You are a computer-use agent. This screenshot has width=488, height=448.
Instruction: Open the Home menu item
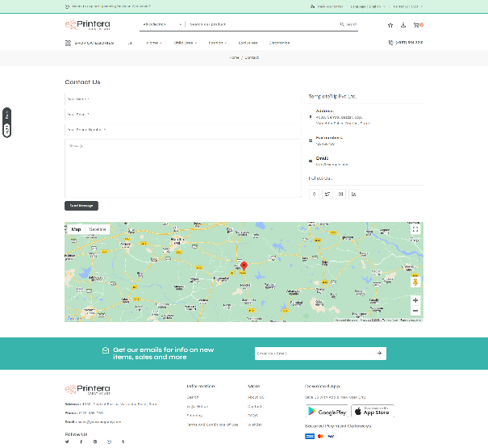[153, 42]
